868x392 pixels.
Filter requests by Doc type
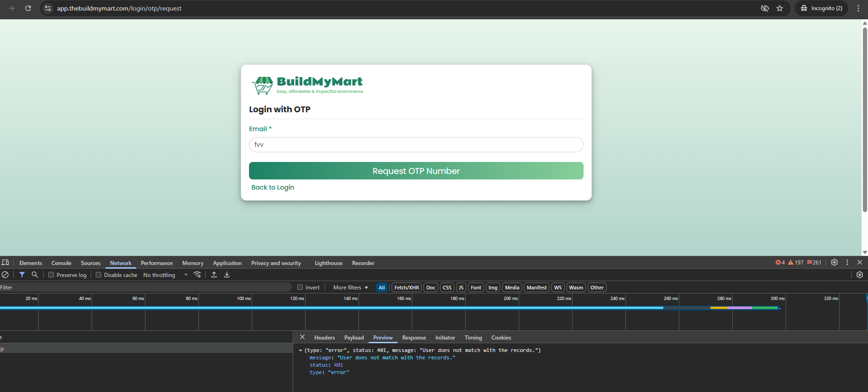(431, 288)
